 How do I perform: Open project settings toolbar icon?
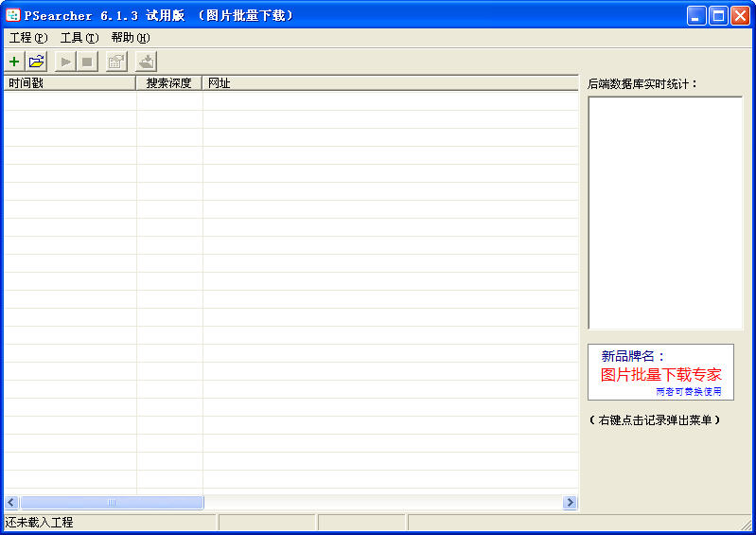click(116, 62)
